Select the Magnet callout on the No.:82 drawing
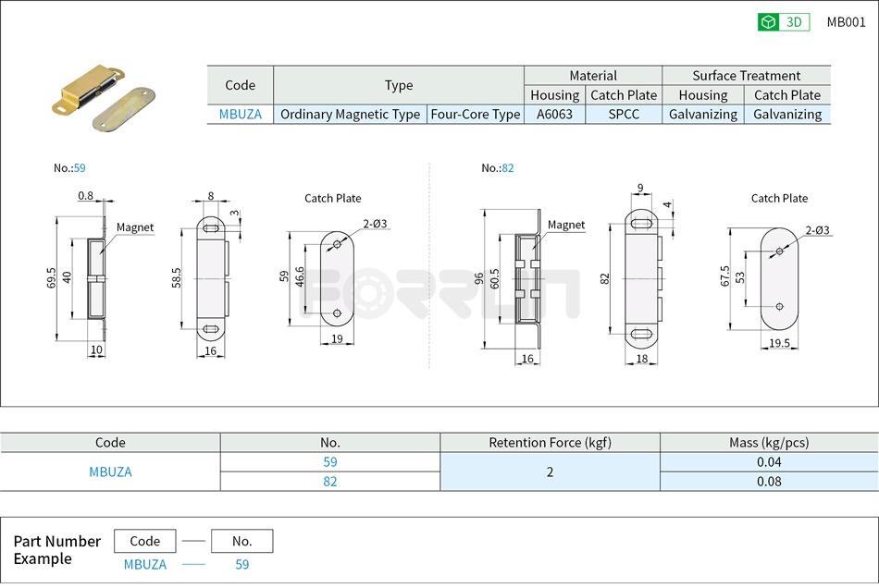The image size is (879, 588). point(566,225)
